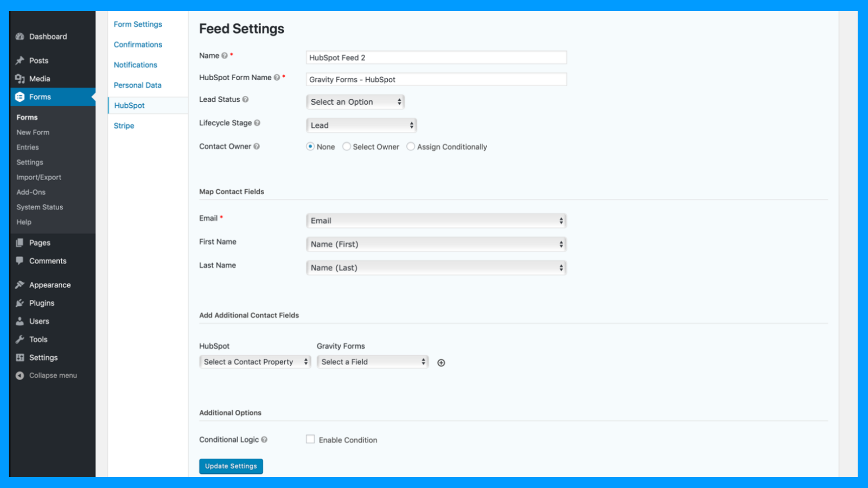The image size is (868, 488).
Task: Open System Status submenu link
Action: [x=40, y=207]
